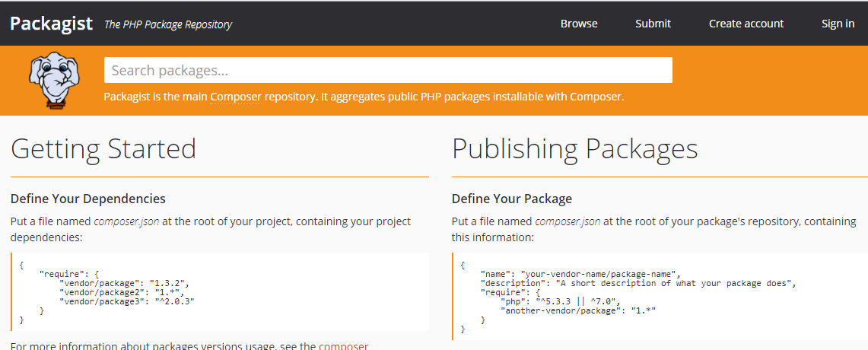Screen dimensions: 868x350
Task: Open the Create account page
Action: pos(746,24)
